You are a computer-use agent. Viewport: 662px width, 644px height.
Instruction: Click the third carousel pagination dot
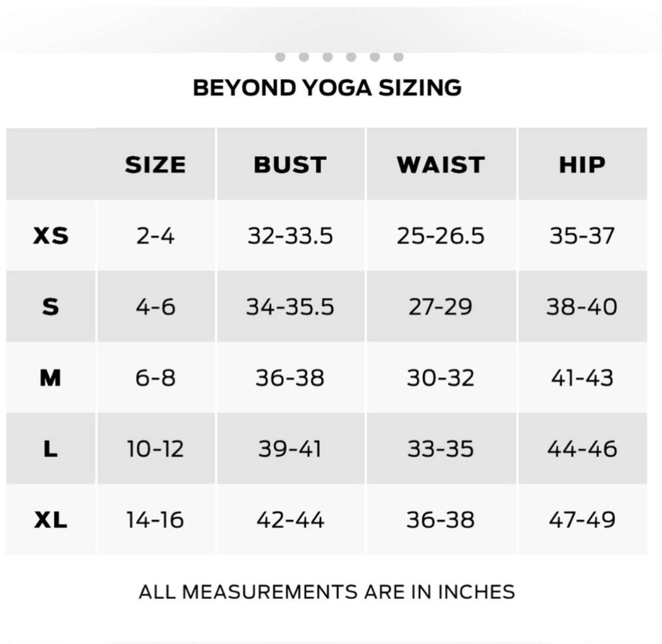pos(327,57)
